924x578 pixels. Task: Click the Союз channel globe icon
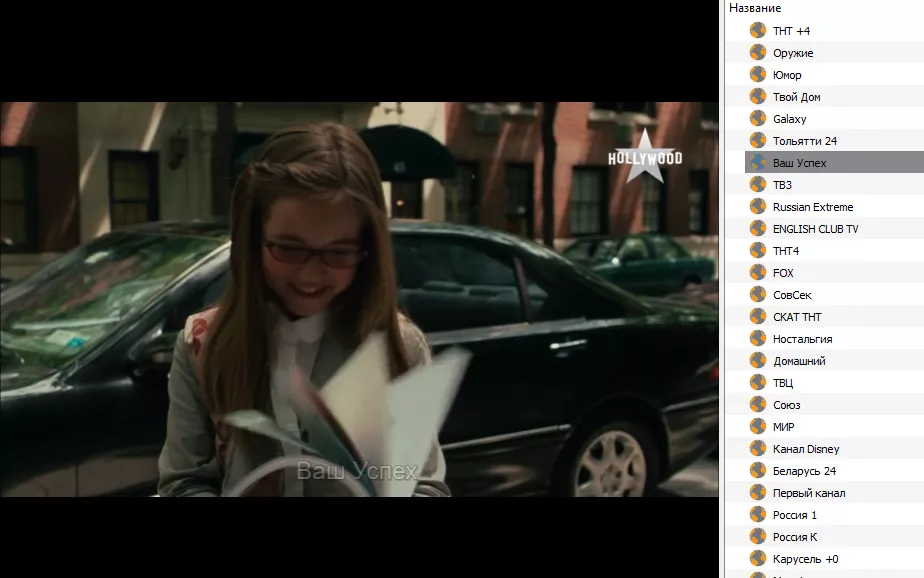(758, 404)
